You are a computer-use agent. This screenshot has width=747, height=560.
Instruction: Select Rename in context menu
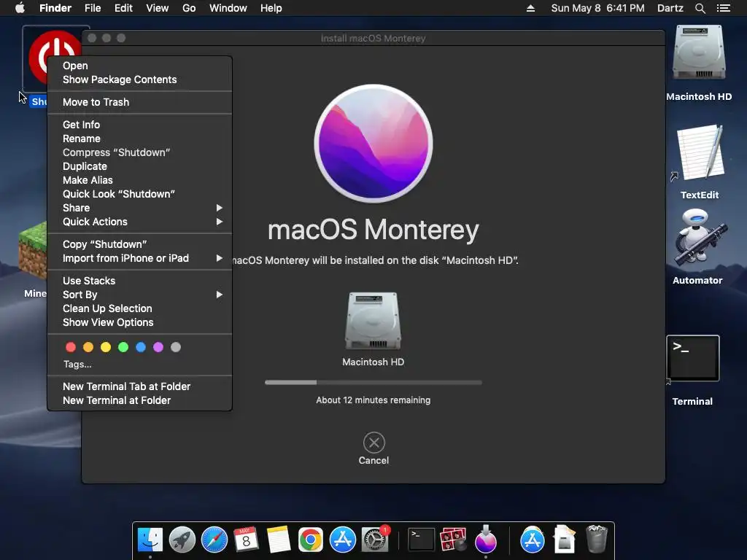(139, 139)
